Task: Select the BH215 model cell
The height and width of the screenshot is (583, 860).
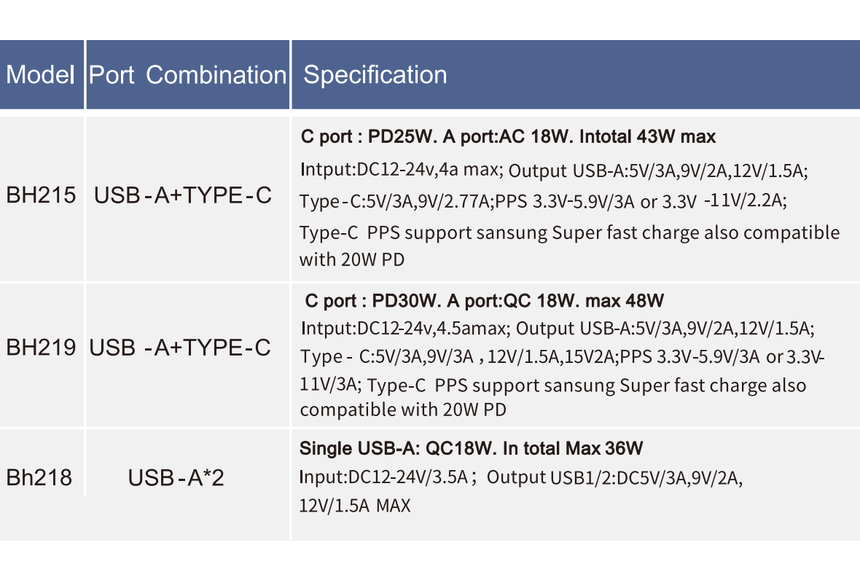Action: click(41, 195)
